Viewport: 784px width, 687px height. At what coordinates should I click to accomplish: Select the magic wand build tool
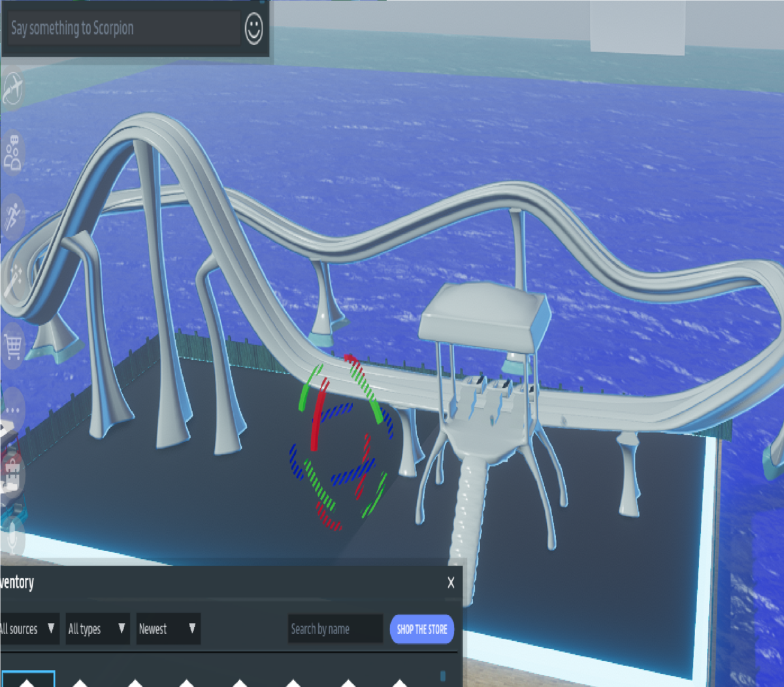[x=12, y=280]
